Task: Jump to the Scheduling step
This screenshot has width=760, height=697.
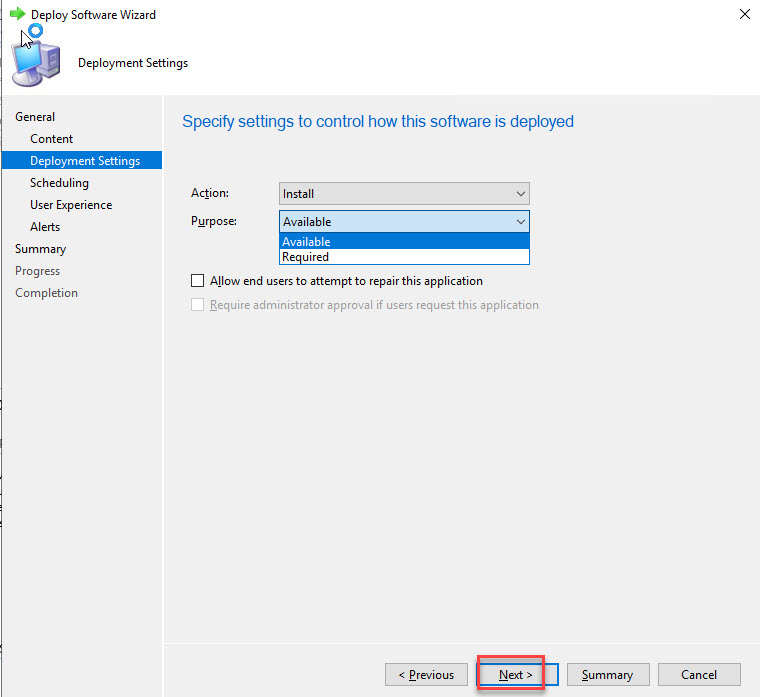Action: coord(59,183)
